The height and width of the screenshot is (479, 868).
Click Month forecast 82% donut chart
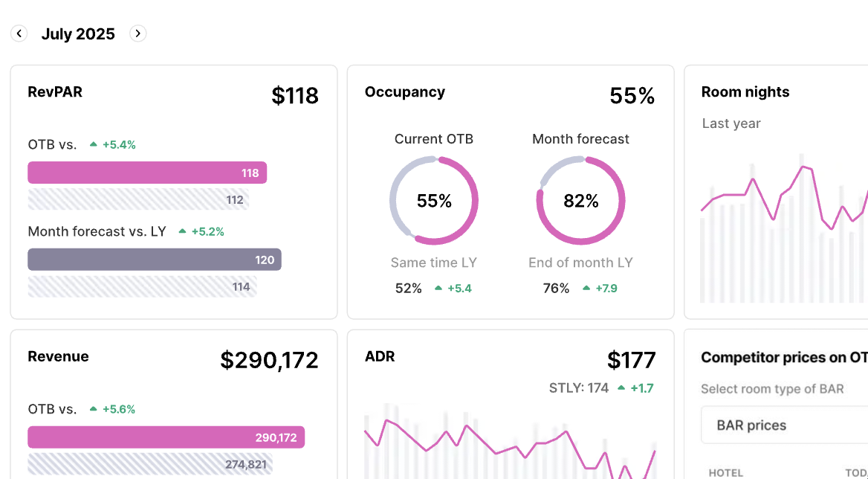pyautogui.click(x=580, y=201)
